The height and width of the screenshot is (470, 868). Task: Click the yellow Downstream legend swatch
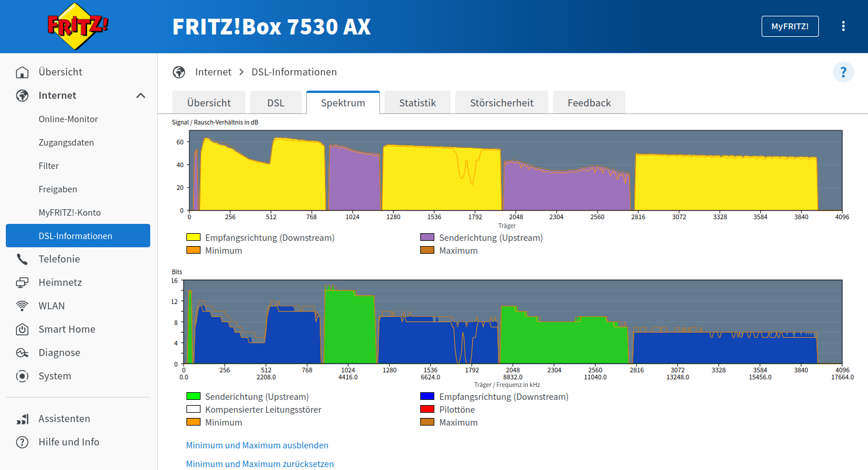pyautogui.click(x=193, y=238)
